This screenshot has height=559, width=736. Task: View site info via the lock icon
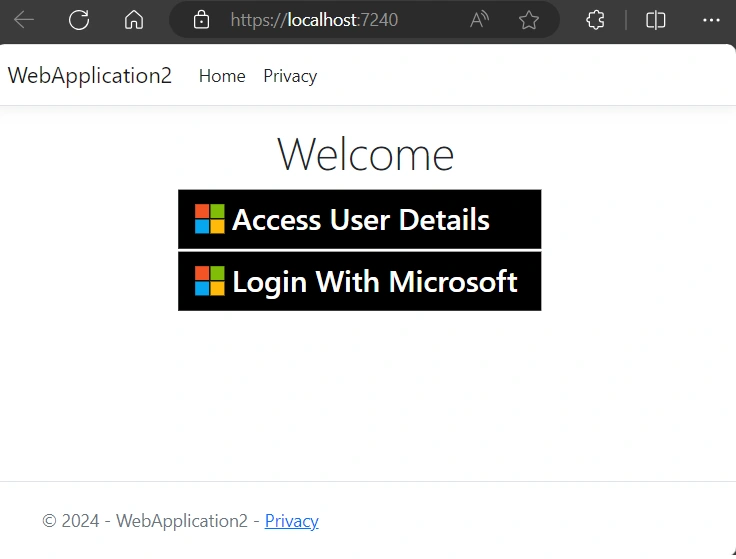[201, 20]
